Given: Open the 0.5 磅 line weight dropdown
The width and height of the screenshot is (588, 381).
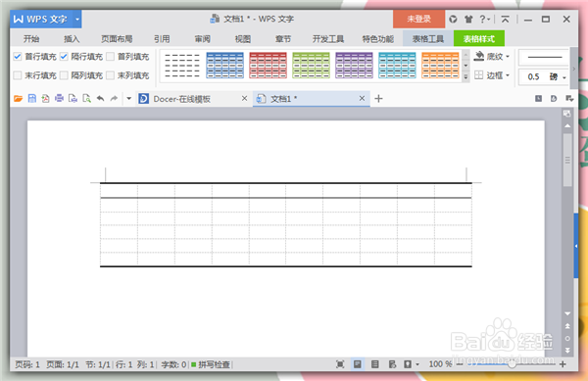Looking at the screenshot, I should pos(564,77).
